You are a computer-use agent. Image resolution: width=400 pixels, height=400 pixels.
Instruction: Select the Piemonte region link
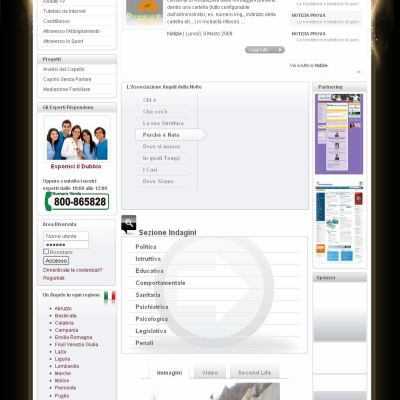tap(65, 388)
